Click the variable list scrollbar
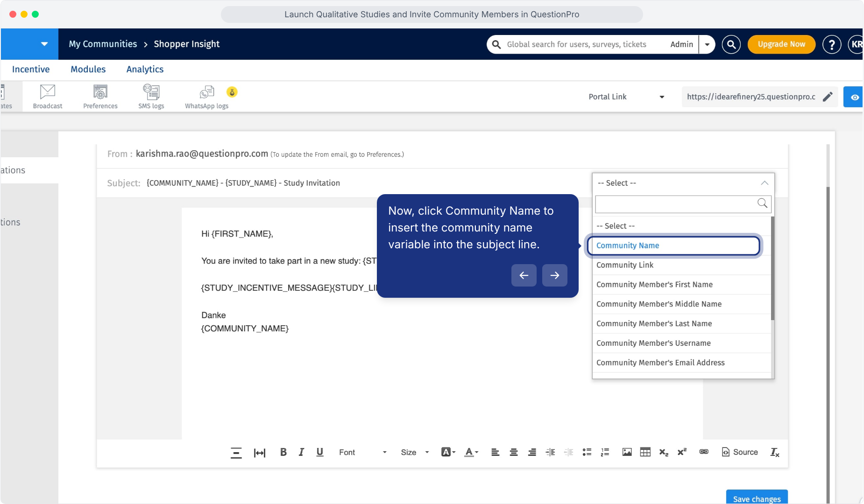This screenshot has height=504, width=864. tap(772, 268)
